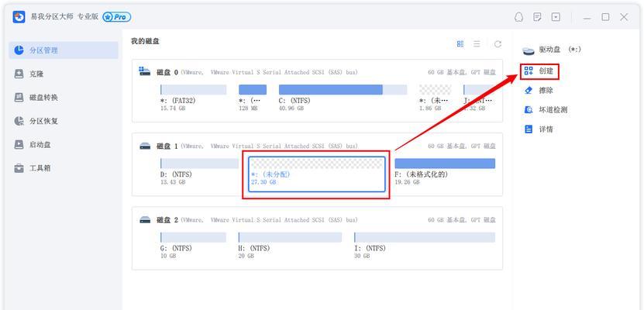This screenshot has height=310, width=644.
Task: Open the task notes icon in title bar
Action: (x=537, y=17)
